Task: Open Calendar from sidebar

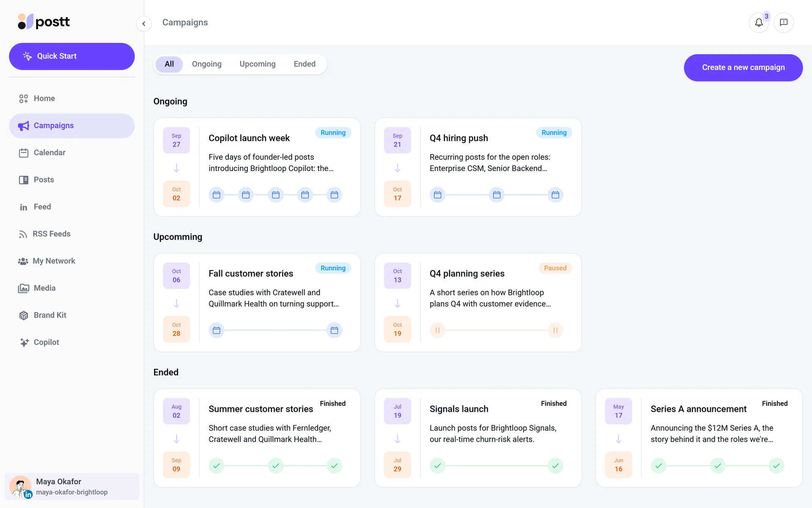Action: click(72, 153)
